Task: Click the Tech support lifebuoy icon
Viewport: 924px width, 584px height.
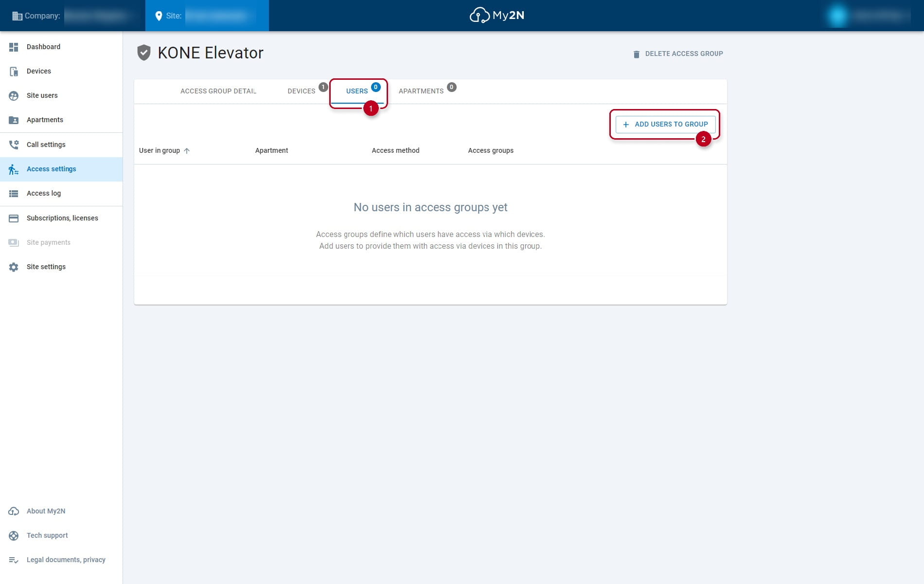Action: 14,535
